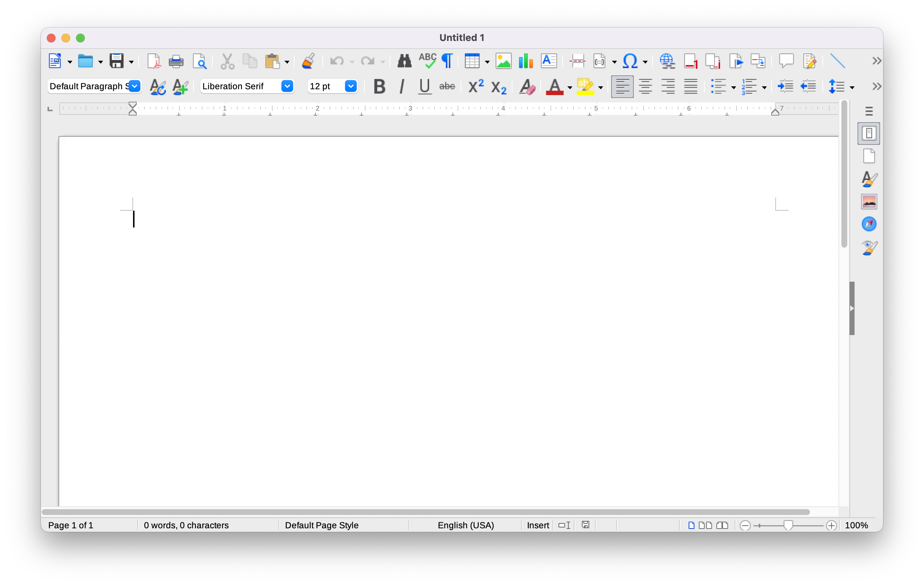The image size is (924, 586).
Task: Toggle Bold formatting
Action: coord(379,87)
